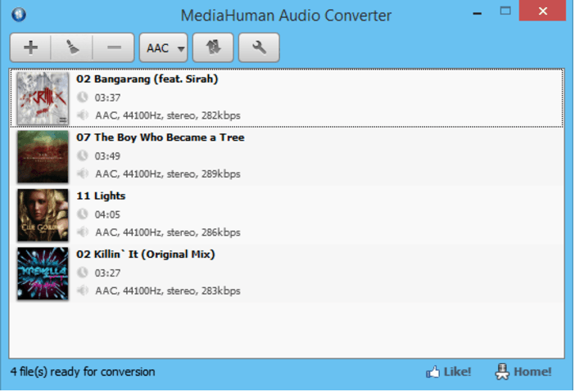
Task: Maximize the Audio Converter window
Action: [505, 11]
